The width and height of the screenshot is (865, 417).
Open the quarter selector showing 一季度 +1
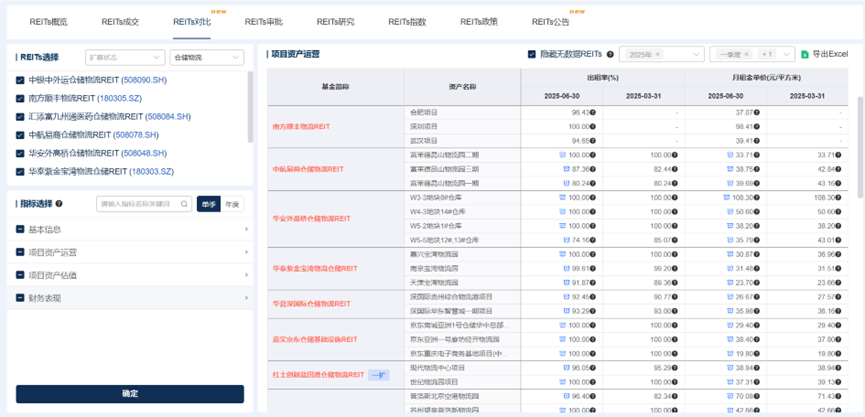pos(752,54)
